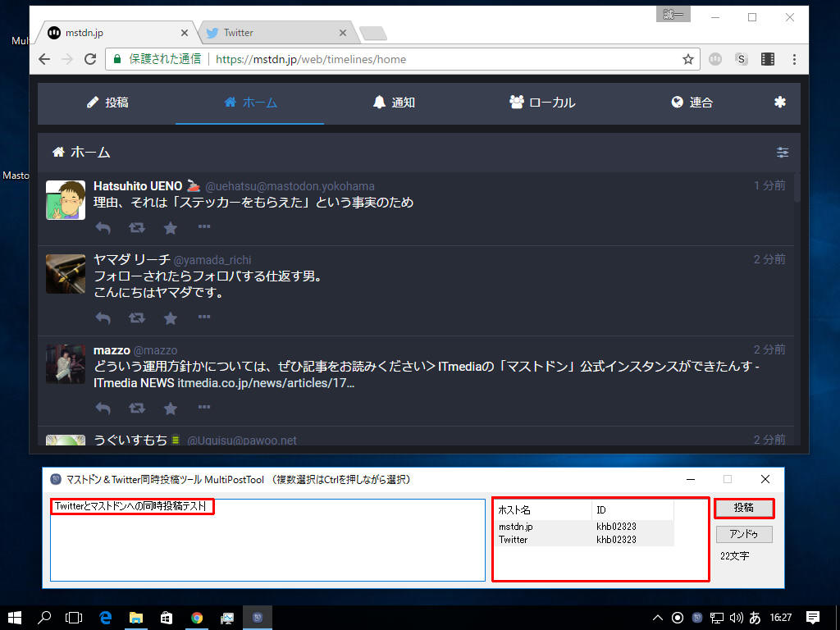Click the volume icon in system tray
840x630 pixels.
[736, 618]
